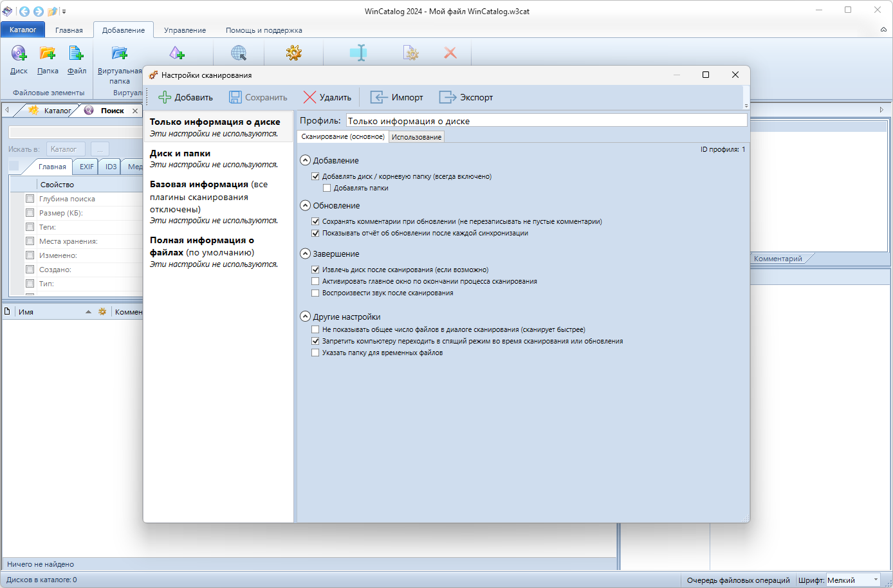Image resolution: width=893 pixels, height=588 pixels.
Task: Click the red X delete ribbon icon
Action: tap(450, 53)
